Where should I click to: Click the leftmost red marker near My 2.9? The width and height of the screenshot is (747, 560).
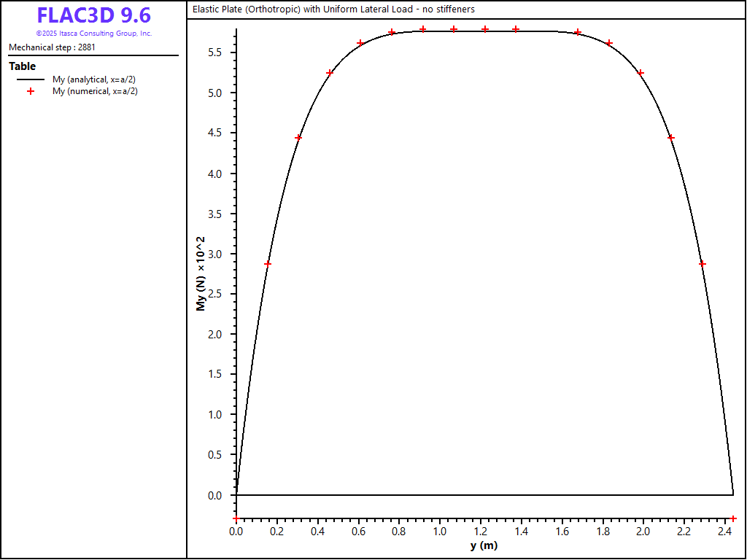(x=268, y=264)
